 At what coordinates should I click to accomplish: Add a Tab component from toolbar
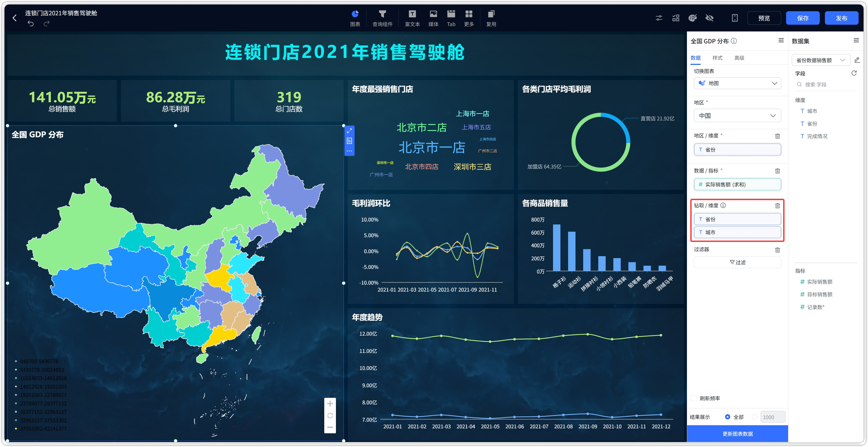click(451, 18)
